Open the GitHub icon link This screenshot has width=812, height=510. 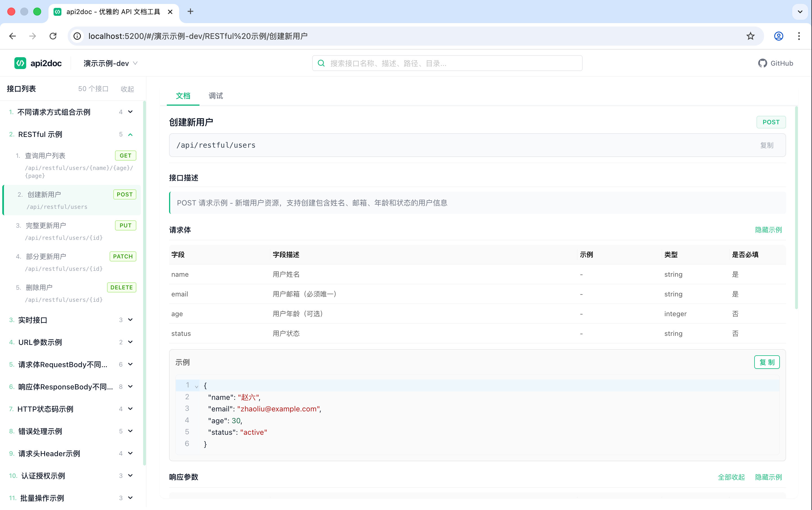coord(762,63)
